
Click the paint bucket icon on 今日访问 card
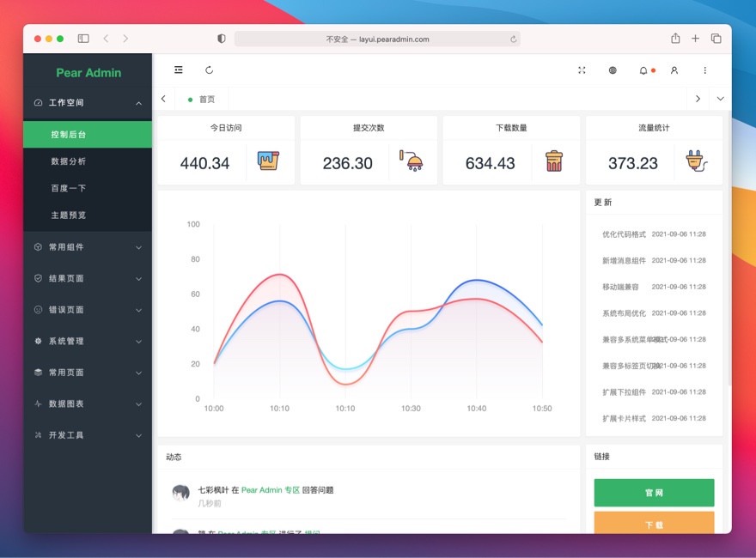click(x=266, y=160)
